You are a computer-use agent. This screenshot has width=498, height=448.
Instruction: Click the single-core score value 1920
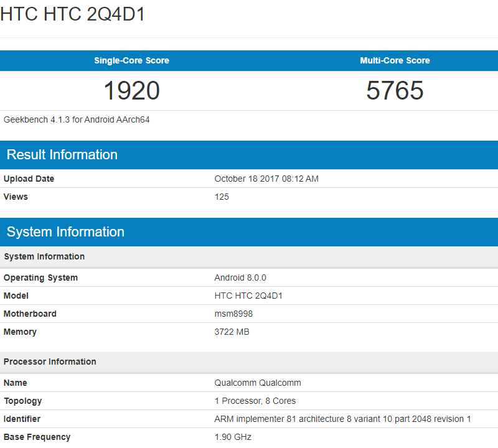pos(131,91)
